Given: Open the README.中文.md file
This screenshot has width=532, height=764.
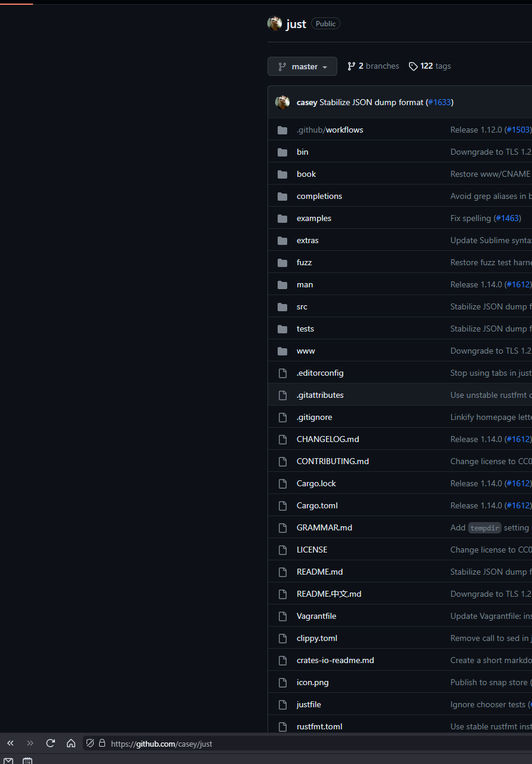Looking at the screenshot, I should 329,594.
